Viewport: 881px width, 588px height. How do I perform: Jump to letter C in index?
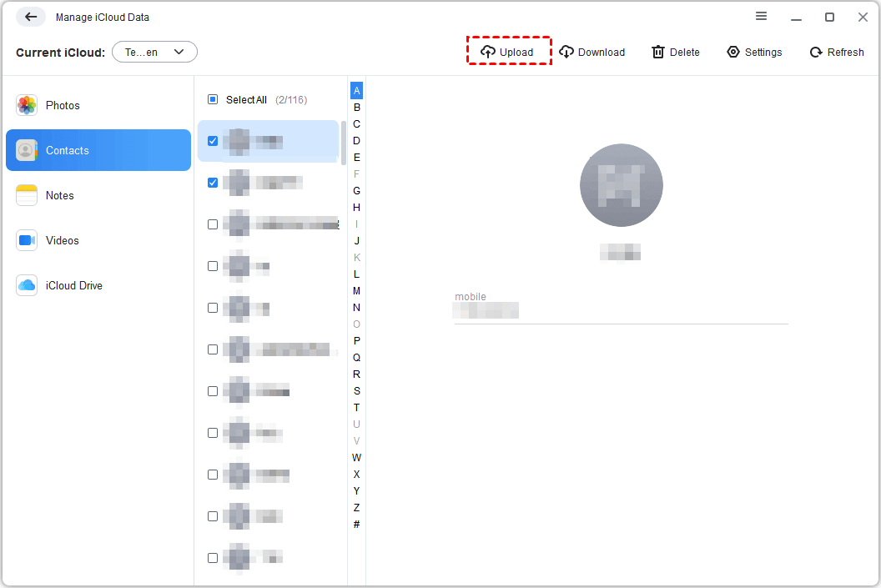coord(356,124)
